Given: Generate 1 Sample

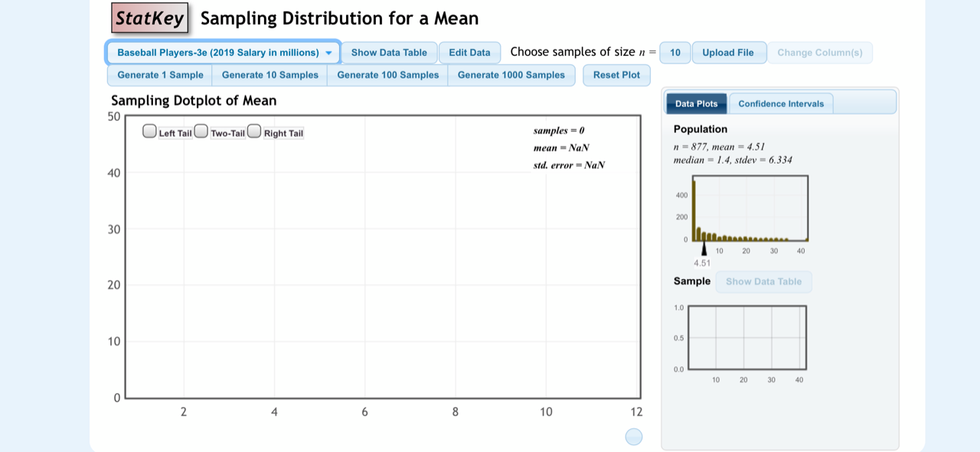Looking at the screenshot, I should [x=158, y=75].
